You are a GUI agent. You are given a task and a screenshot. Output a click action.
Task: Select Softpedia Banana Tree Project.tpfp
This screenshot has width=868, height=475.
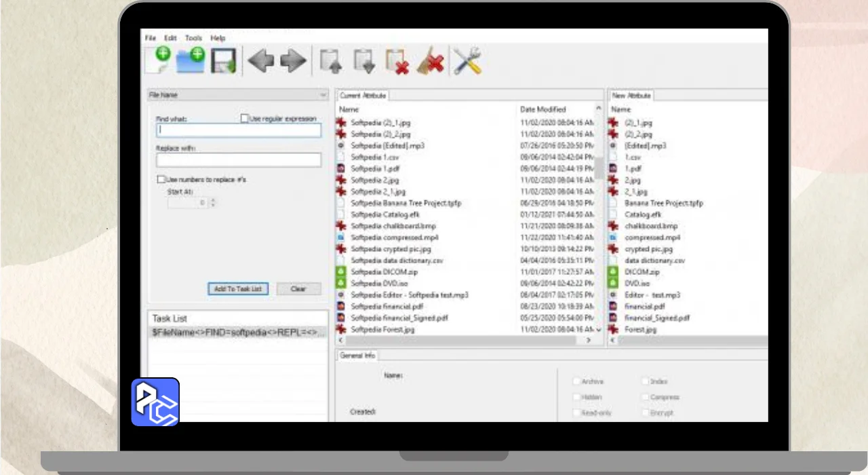(406, 204)
